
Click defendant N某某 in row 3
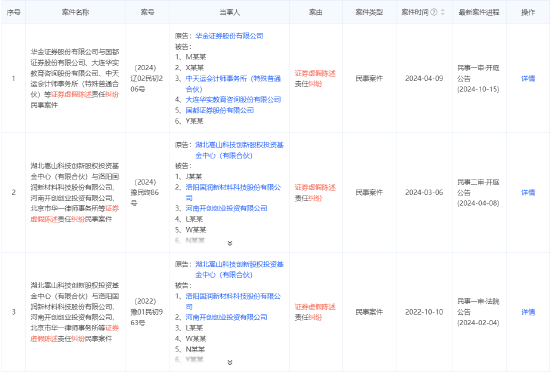(195, 349)
